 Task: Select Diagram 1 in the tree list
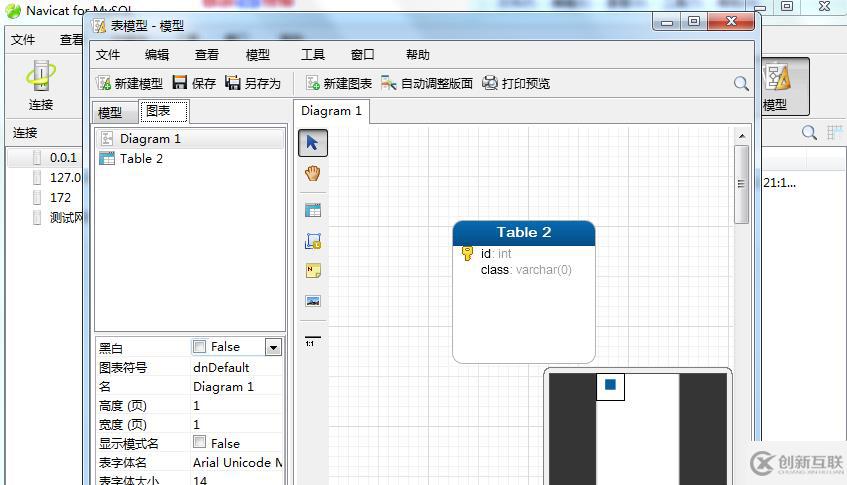(x=190, y=139)
